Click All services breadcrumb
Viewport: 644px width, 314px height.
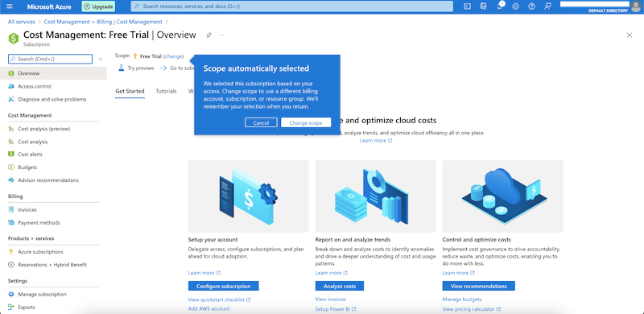tap(22, 22)
